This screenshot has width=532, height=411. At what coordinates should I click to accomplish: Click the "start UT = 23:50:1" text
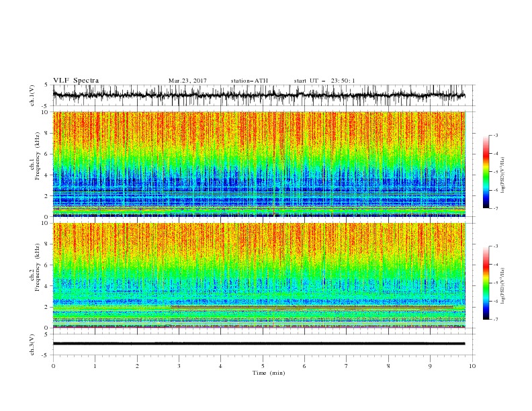(x=324, y=81)
